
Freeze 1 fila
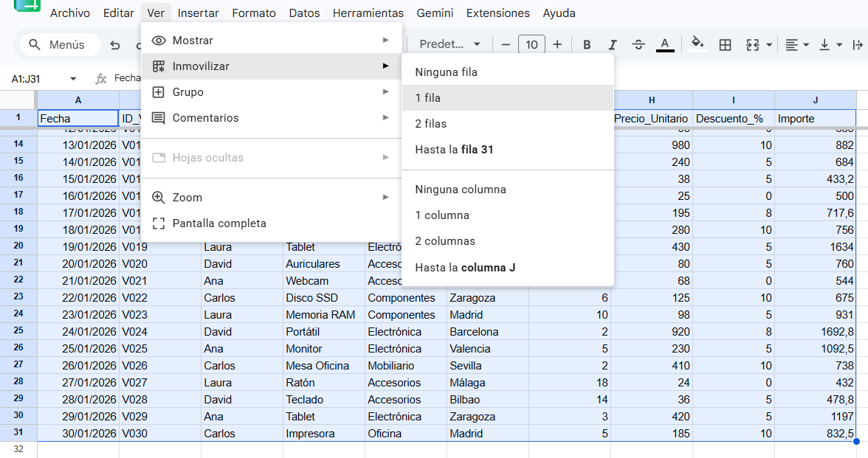[x=508, y=98]
